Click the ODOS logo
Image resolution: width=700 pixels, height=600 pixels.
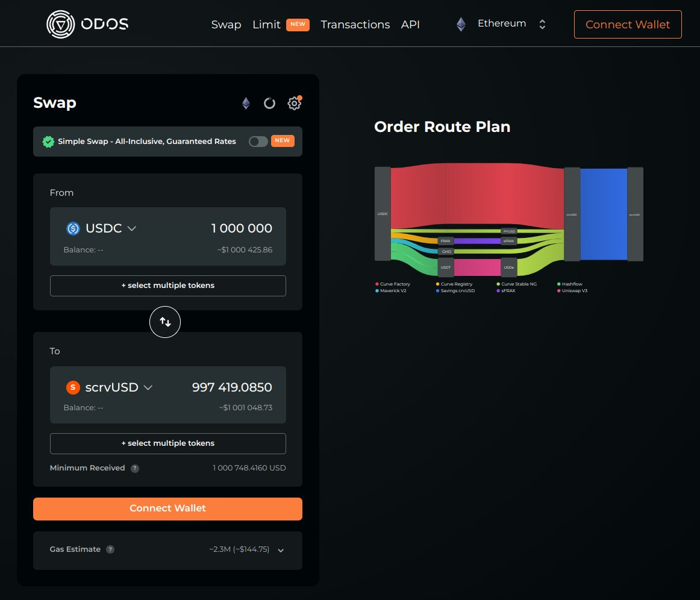click(x=87, y=24)
